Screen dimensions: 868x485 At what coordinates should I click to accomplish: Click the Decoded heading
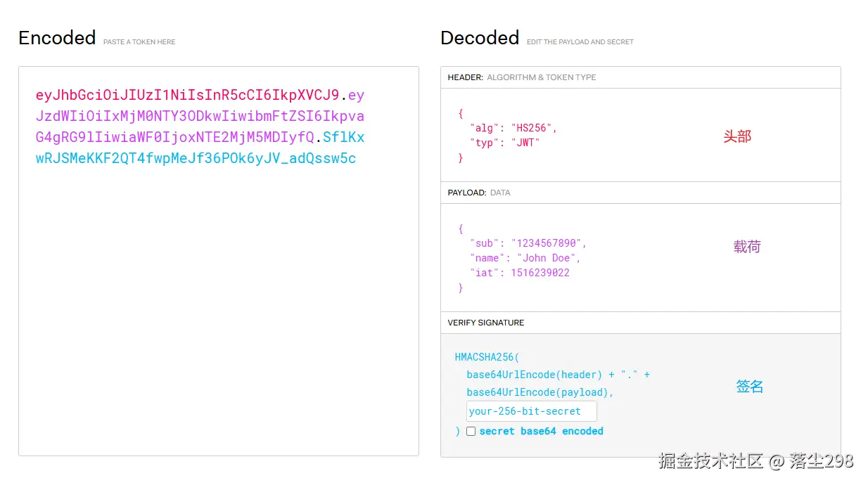[x=480, y=38]
